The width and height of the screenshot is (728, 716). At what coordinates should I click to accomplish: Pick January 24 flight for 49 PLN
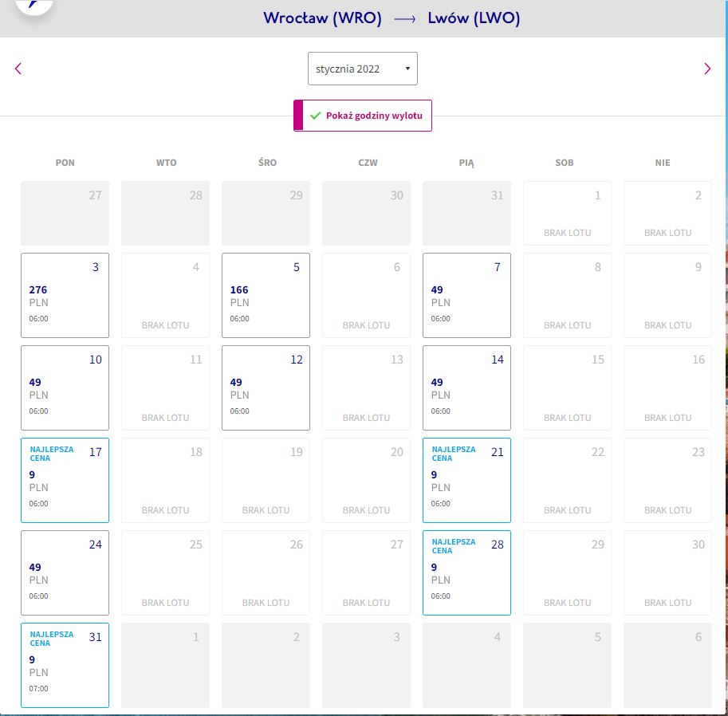(x=65, y=572)
